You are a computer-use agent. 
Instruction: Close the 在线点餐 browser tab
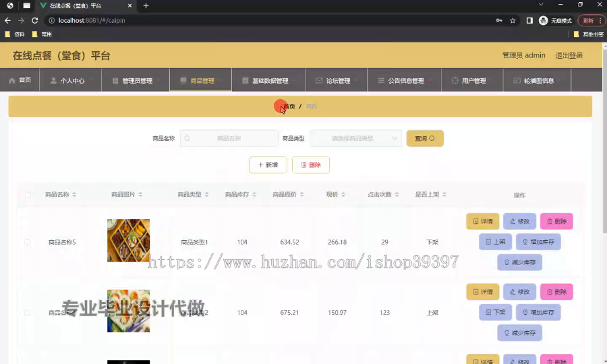coord(129,6)
